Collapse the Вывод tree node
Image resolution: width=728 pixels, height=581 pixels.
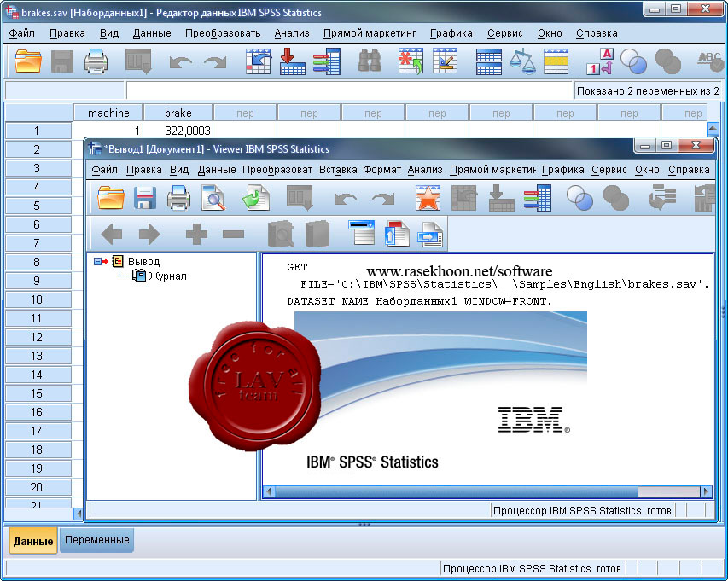coord(99,262)
